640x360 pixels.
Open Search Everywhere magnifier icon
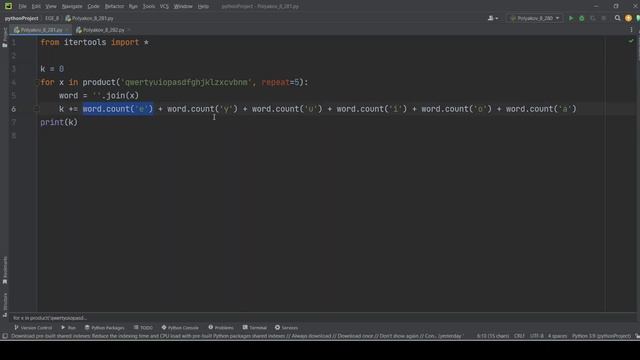618,18
